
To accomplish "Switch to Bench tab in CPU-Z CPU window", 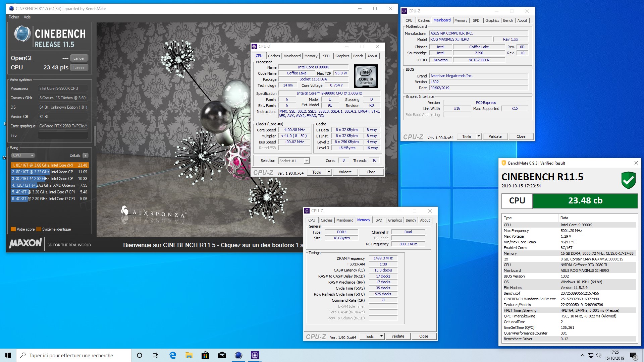I will click(x=358, y=56).
